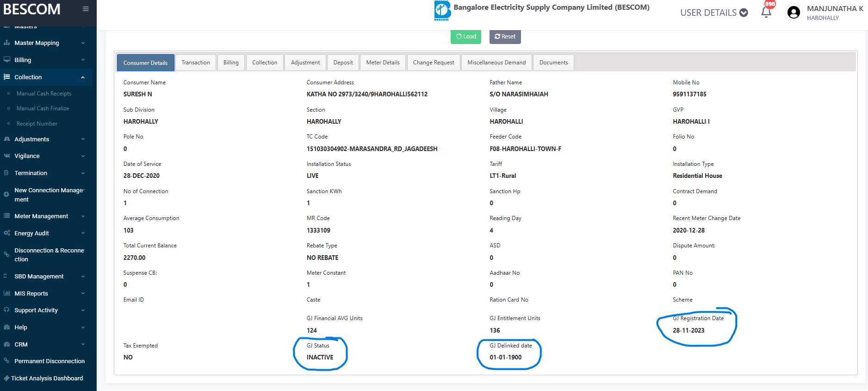Click the Disconnection & Reconnection icon
868x391 pixels.
coord(6,254)
